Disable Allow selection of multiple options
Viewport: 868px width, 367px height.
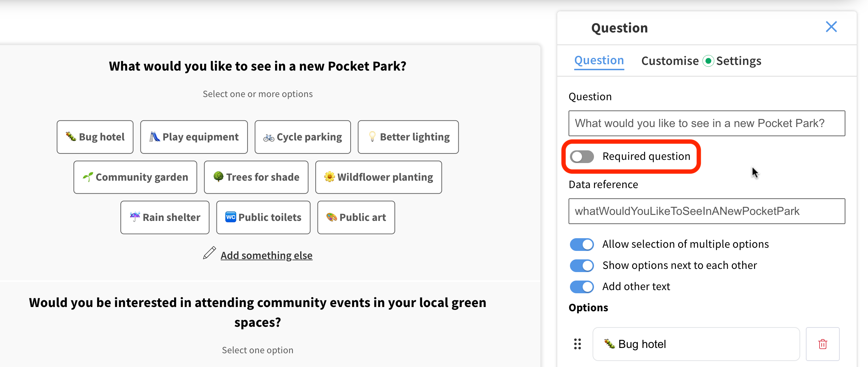(582, 244)
